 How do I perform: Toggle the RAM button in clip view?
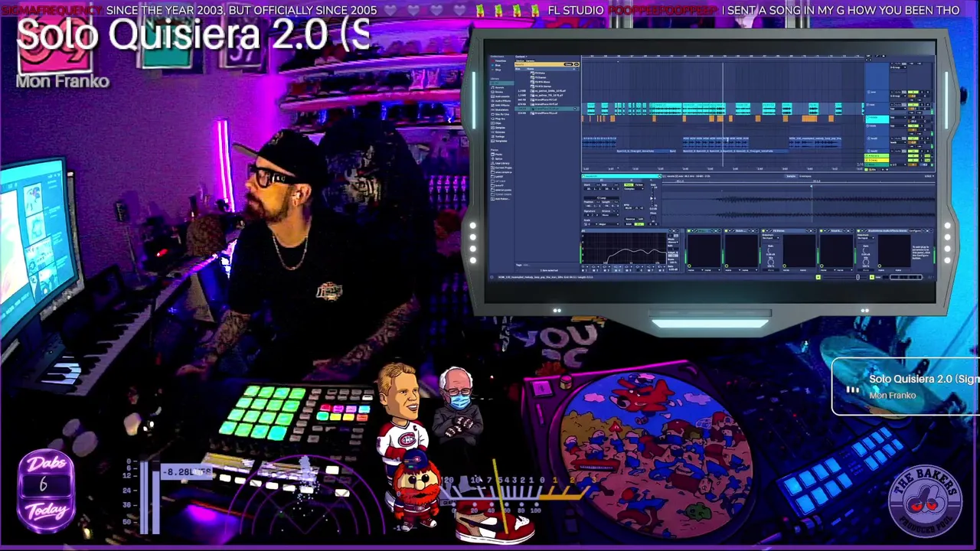(x=628, y=224)
